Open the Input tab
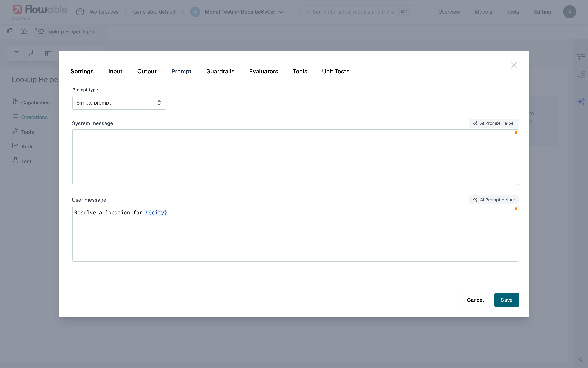Viewport: 588px width, 368px height. [x=115, y=71]
